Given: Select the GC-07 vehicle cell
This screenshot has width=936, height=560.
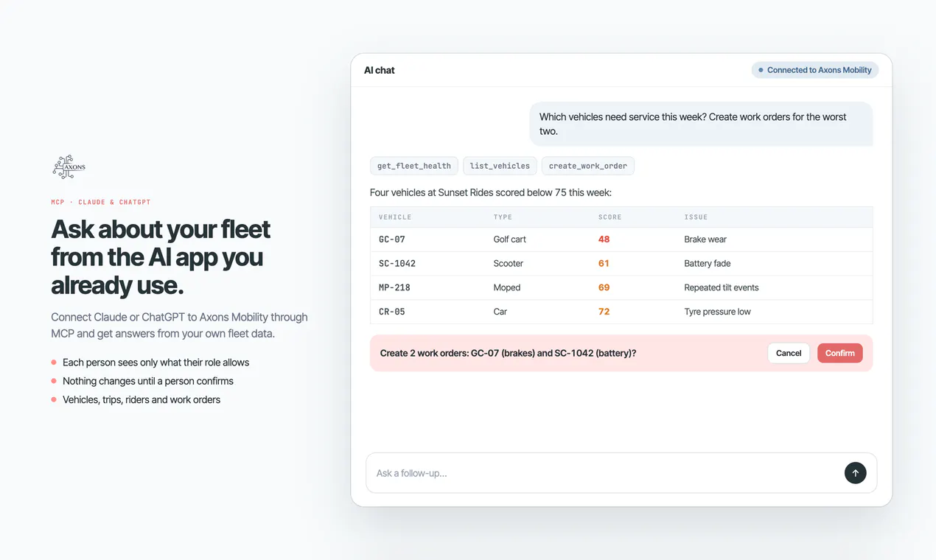Looking at the screenshot, I should tap(391, 239).
